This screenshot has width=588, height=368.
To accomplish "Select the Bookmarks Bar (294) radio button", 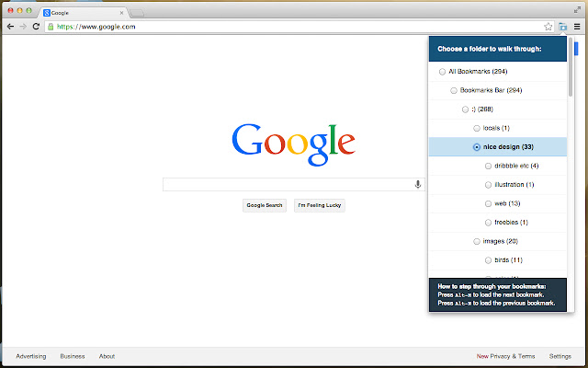I will (x=454, y=90).
